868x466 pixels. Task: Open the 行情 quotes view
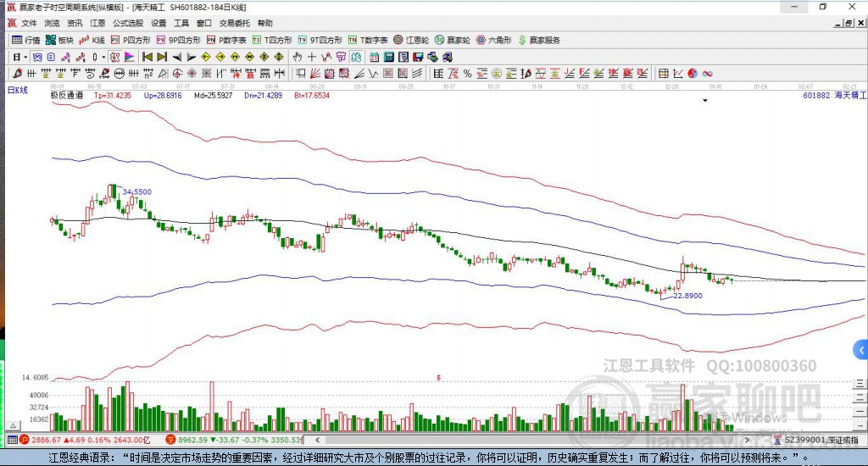[26, 40]
